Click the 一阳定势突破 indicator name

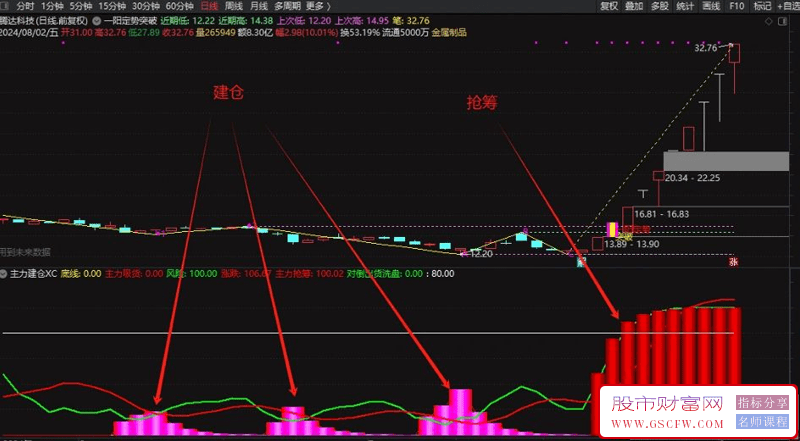click(x=129, y=21)
